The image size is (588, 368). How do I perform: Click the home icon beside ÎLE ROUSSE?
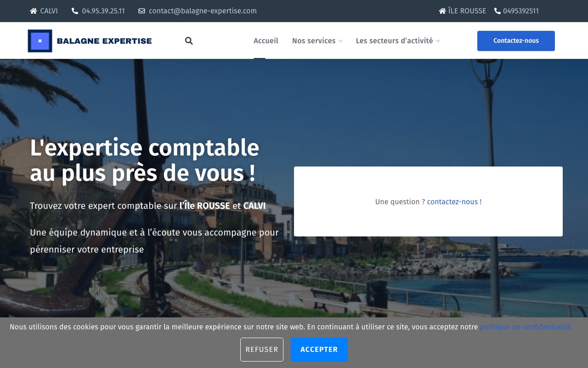click(x=442, y=11)
